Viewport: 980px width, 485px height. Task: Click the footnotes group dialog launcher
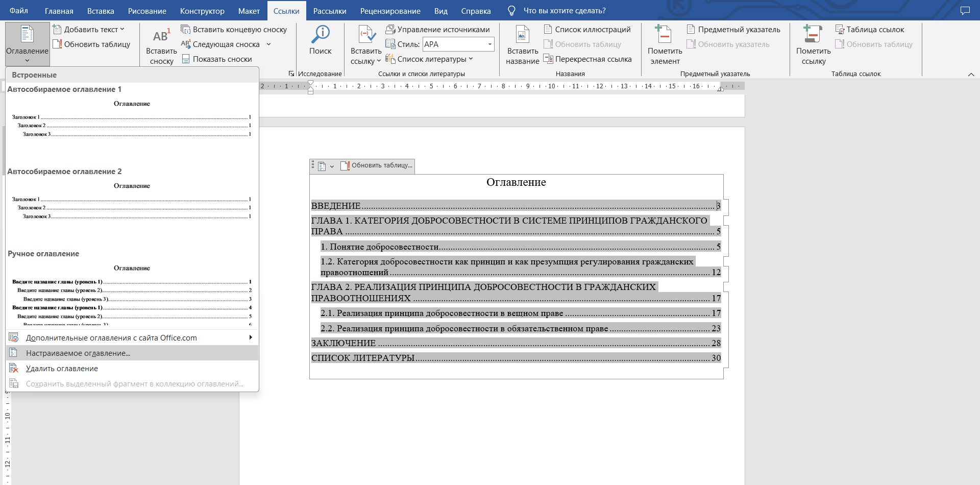291,74
